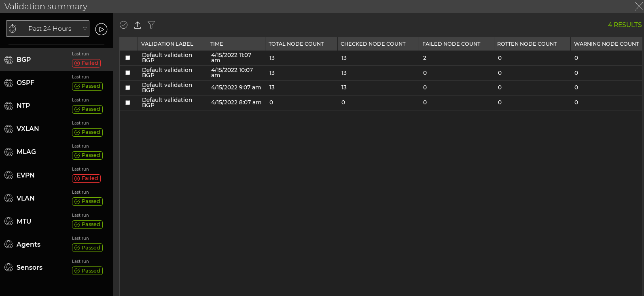This screenshot has width=644, height=296.
Task: Click the globe icon next to MTU
Action: coord(8,222)
